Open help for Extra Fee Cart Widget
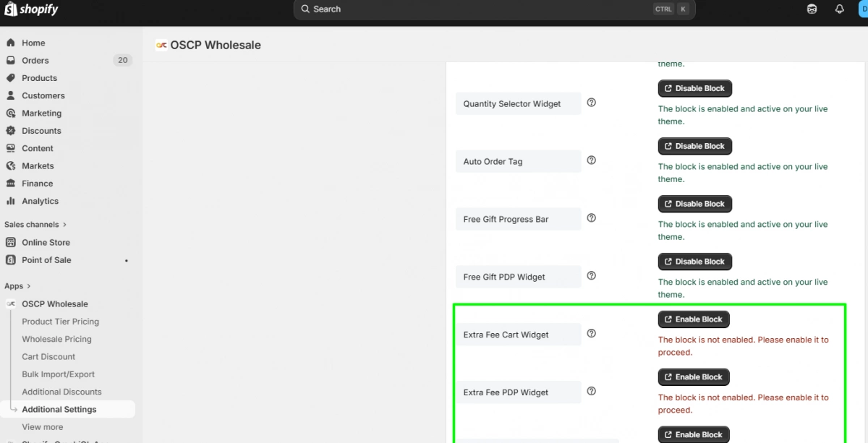 [592, 334]
